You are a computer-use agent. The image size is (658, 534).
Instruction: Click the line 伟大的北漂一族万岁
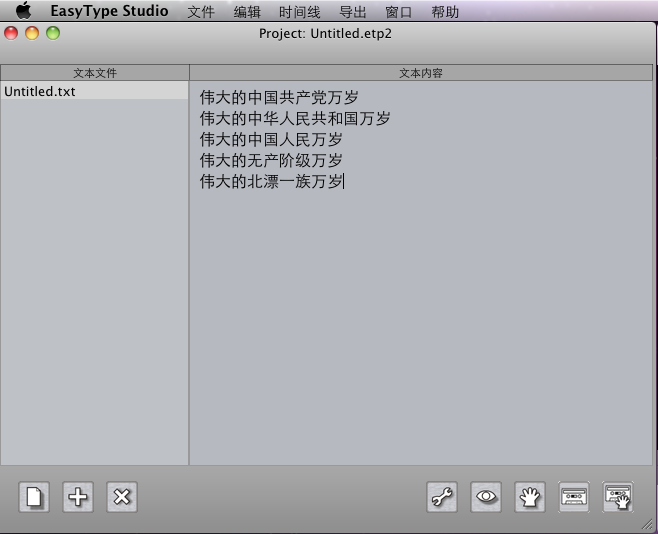coord(271,181)
